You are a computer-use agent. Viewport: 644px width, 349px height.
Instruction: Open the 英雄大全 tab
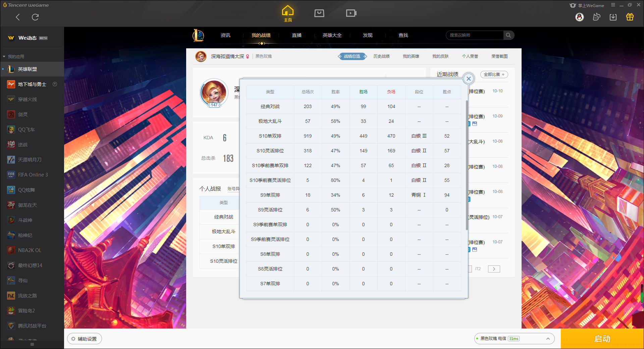coord(332,35)
